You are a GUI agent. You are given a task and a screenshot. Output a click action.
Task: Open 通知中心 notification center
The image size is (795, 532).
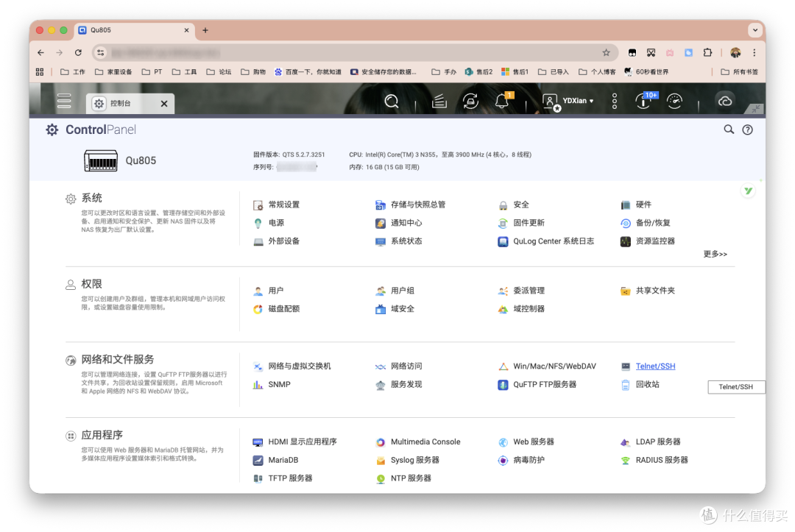click(398, 223)
